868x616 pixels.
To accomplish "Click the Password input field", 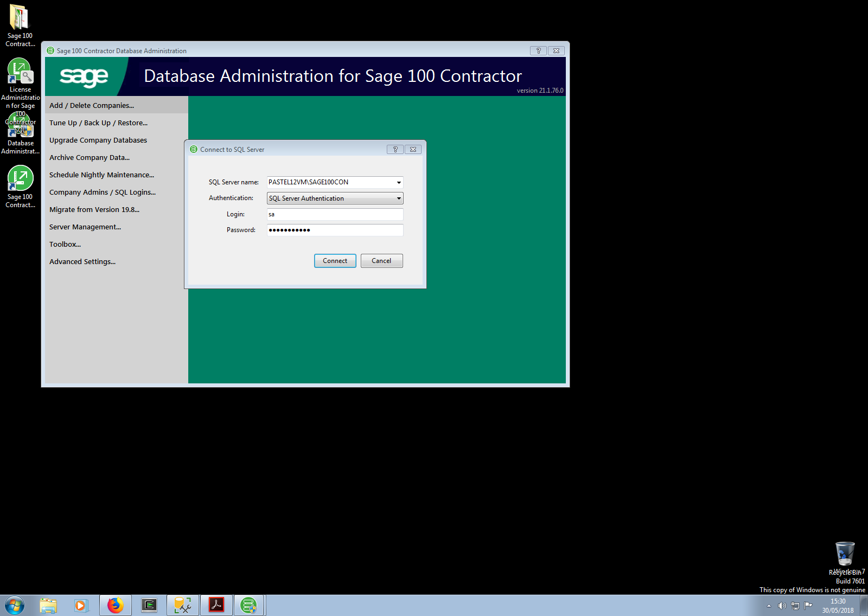I will coord(335,230).
